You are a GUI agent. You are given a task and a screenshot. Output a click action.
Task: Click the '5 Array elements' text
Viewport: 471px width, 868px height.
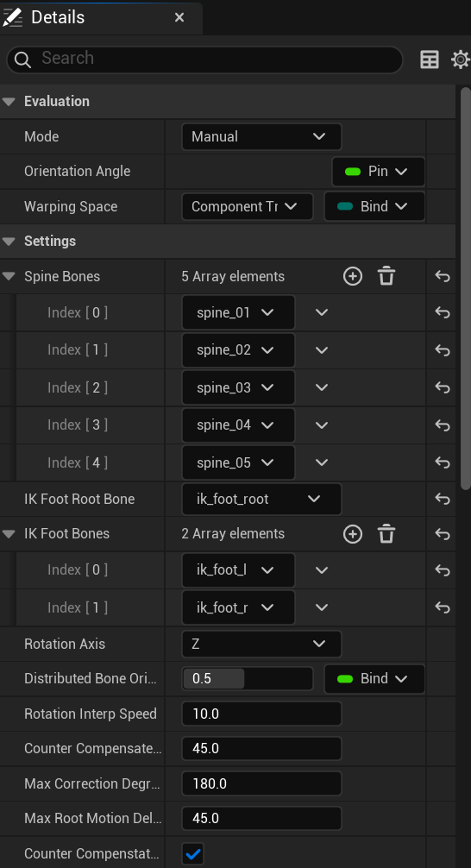[x=233, y=276]
